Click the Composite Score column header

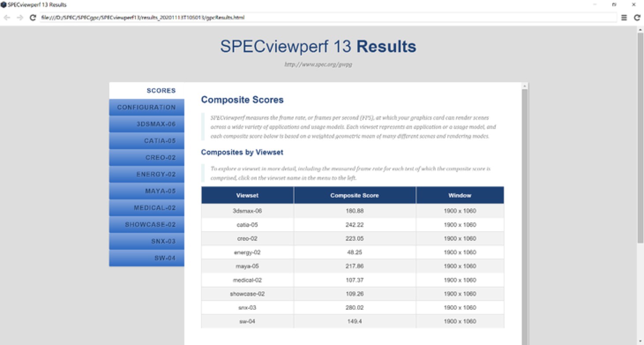click(354, 195)
